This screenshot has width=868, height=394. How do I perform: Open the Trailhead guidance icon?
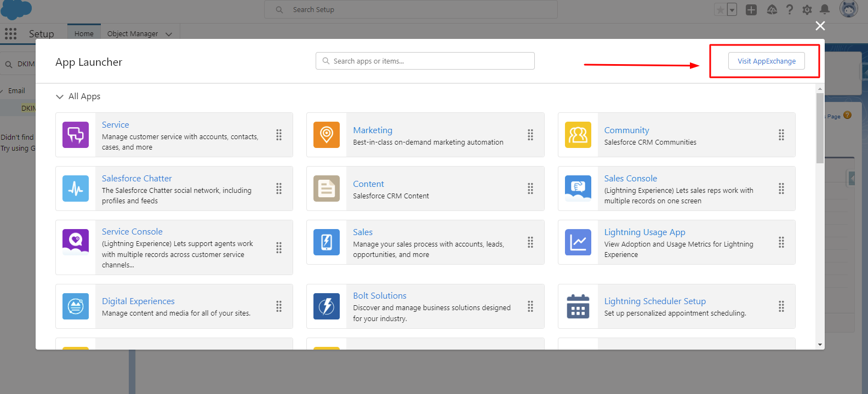pyautogui.click(x=772, y=9)
